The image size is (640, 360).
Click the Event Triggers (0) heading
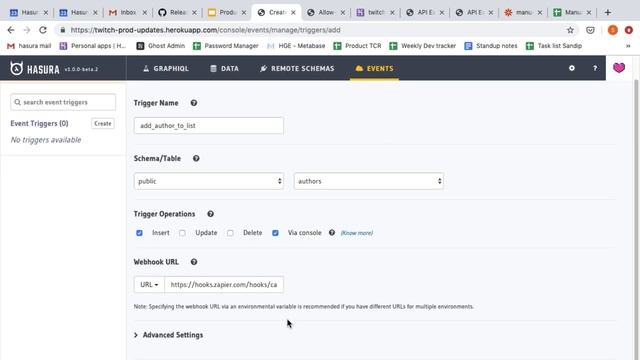pos(39,123)
